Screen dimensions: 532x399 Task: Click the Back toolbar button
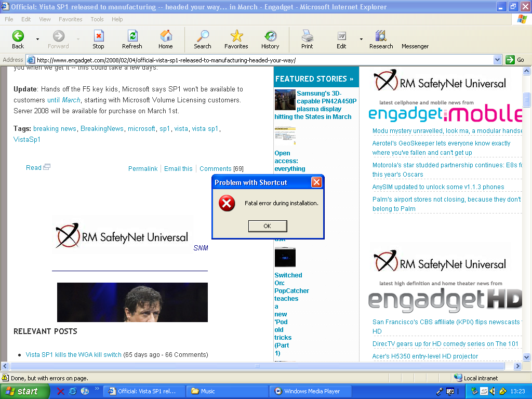[x=18, y=39]
